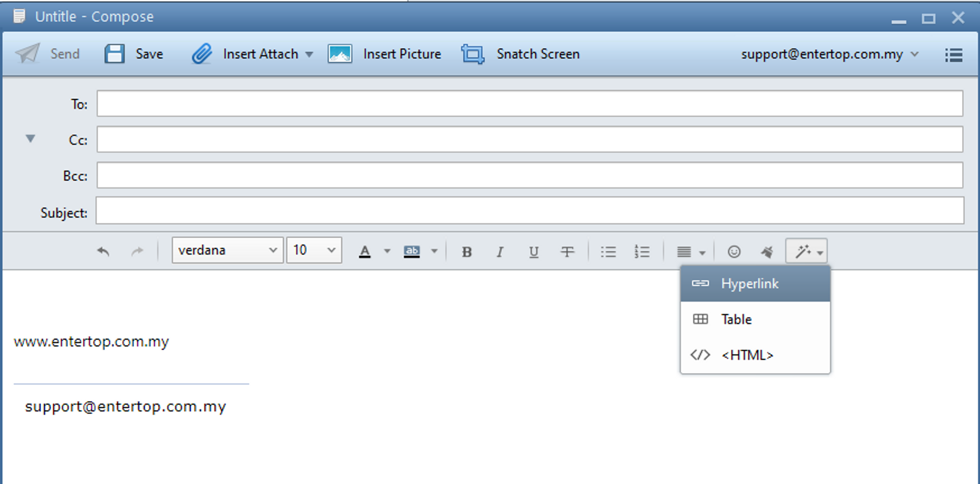This screenshot has height=484, width=980.
Task: Open the support@entertop.com.my sender account selector
Action: [x=829, y=54]
